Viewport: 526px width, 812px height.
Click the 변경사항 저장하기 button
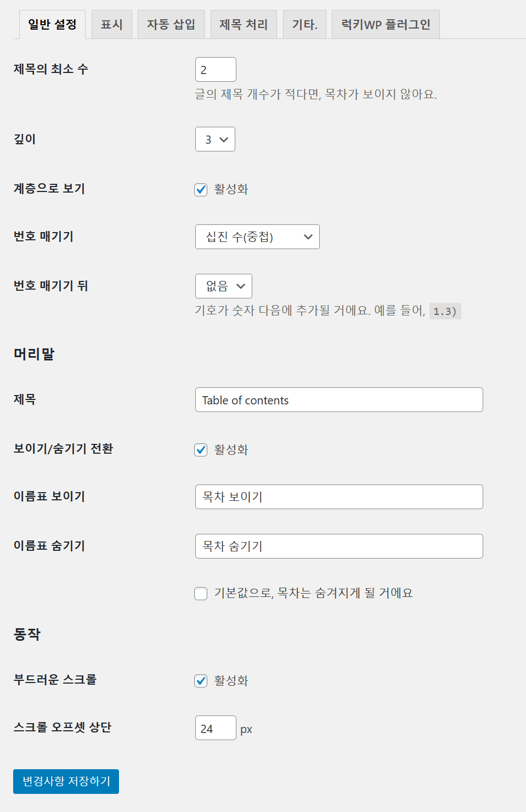tap(65, 781)
